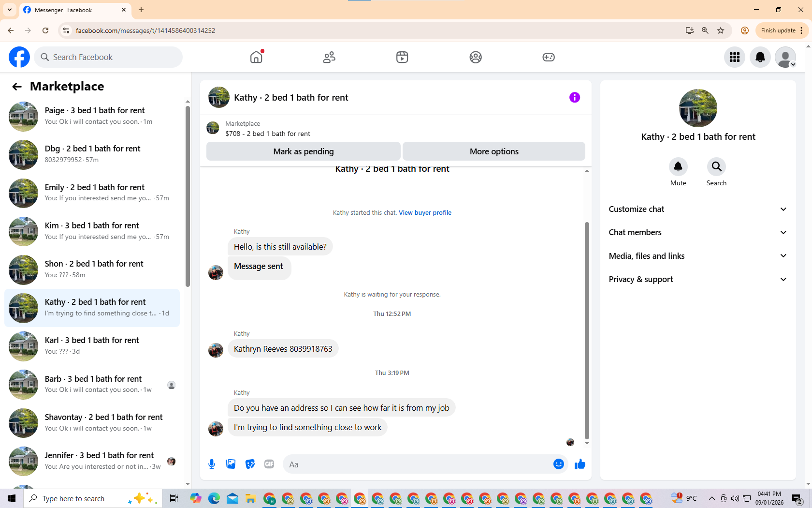The height and width of the screenshot is (508, 812).
Task: Click the chat messages scrollbar
Action: coord(587,330)
